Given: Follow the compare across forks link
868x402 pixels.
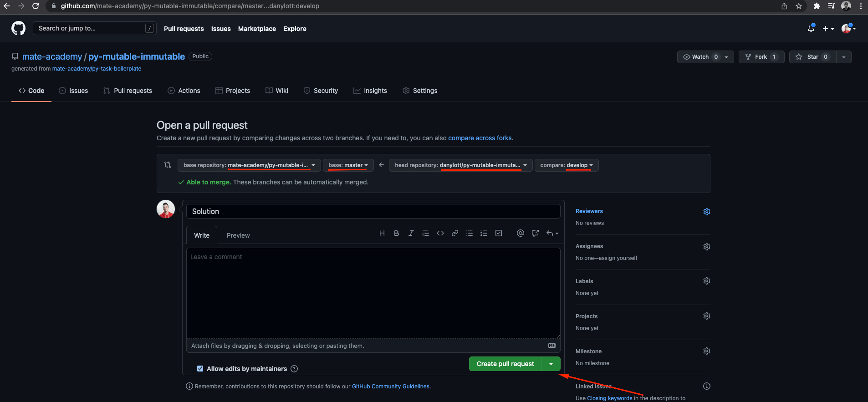Looking at the screenshot, I should [480, 138].
